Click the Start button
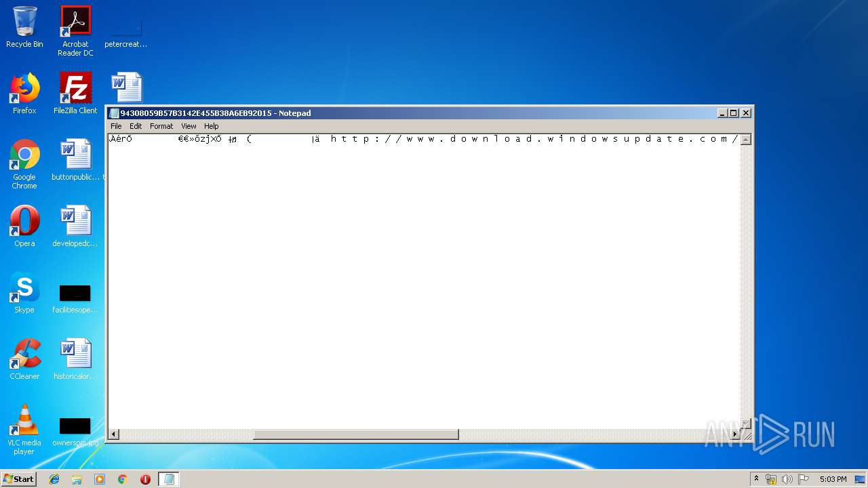868x488 pixels. click(18, 479)
